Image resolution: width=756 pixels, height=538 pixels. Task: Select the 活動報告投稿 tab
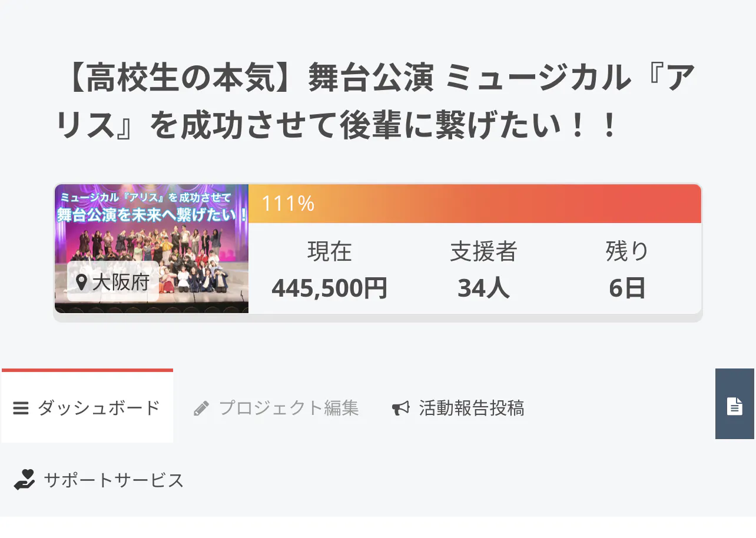471,408
